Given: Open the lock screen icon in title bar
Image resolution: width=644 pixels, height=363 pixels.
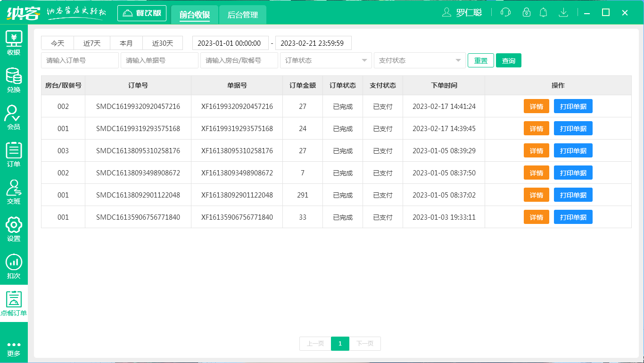Looking at the screenshot, I should 526,13.
